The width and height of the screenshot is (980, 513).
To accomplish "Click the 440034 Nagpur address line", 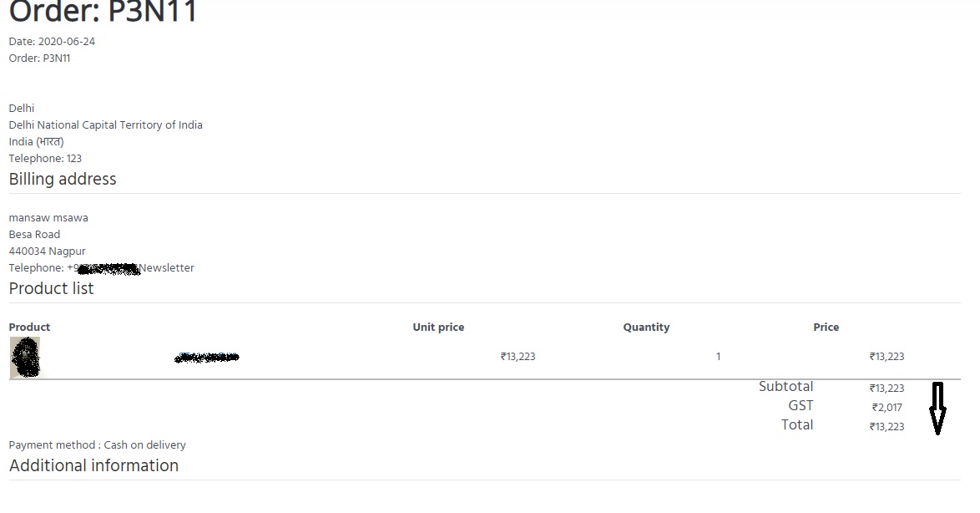I will coord(47,251).
